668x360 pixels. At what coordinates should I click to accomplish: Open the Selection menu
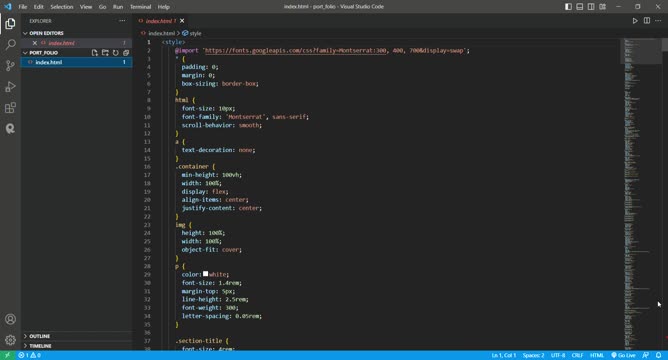pyautogui.click(x=62, y=7)
